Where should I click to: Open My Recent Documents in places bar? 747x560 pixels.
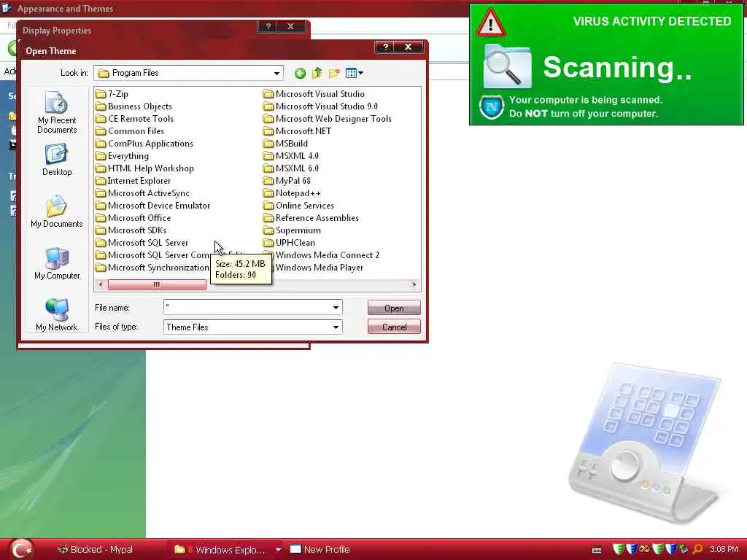[57, 112]
